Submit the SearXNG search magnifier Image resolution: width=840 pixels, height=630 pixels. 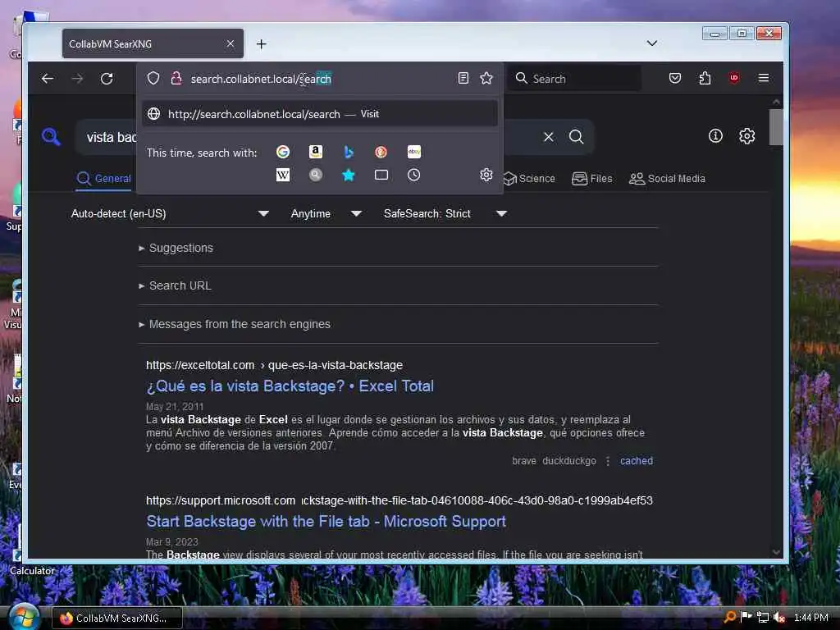pyautogui.click(x=577, y=137)
